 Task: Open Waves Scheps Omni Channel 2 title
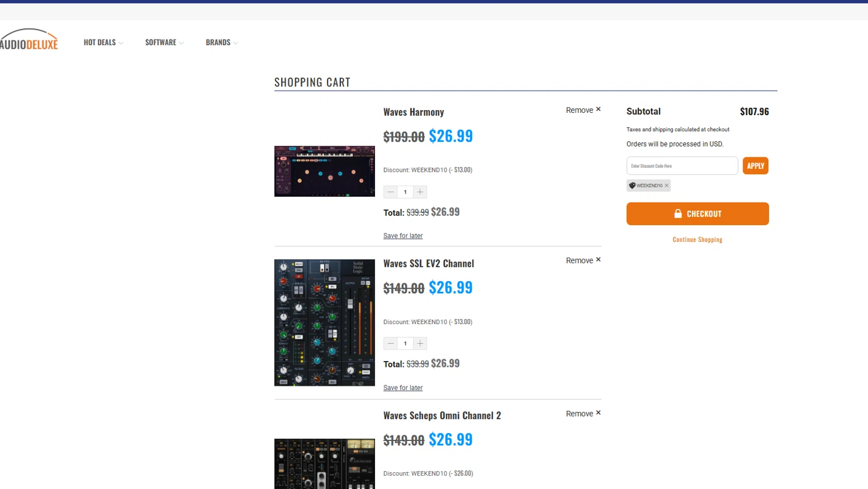tap(442, 416)
